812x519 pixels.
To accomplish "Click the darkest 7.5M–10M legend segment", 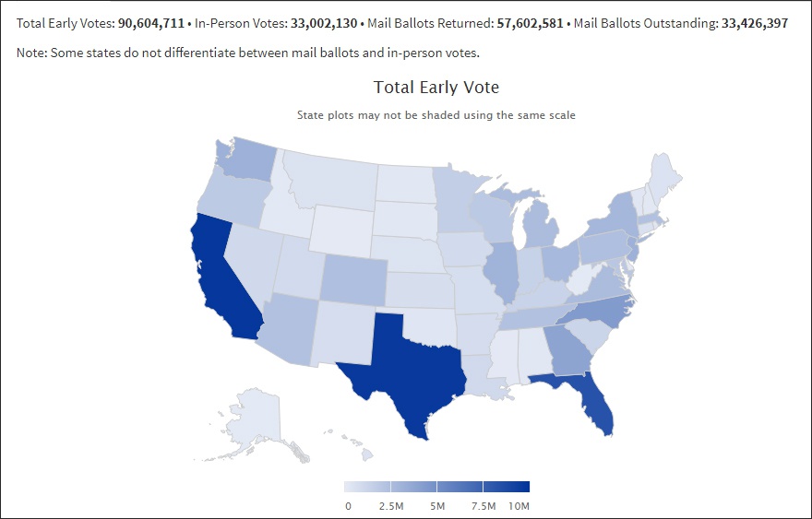I will click(x=507, y=487).
